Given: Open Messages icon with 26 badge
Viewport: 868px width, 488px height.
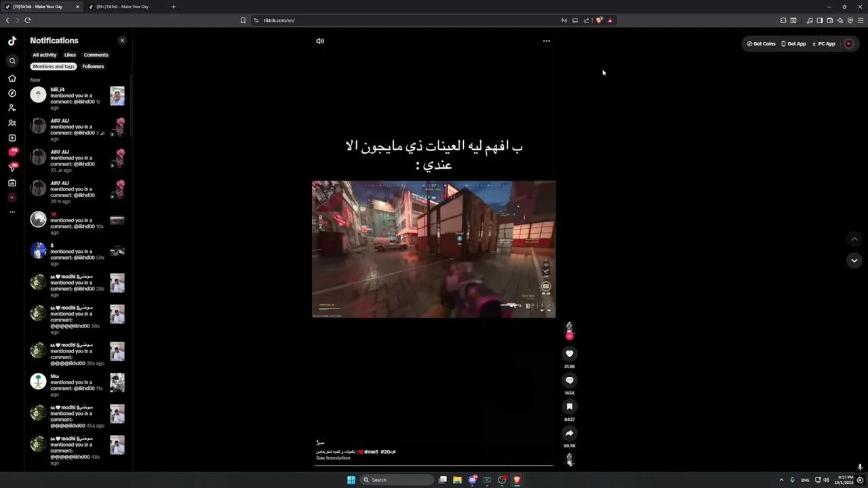Looking at the screenshot, I should 13,167.
